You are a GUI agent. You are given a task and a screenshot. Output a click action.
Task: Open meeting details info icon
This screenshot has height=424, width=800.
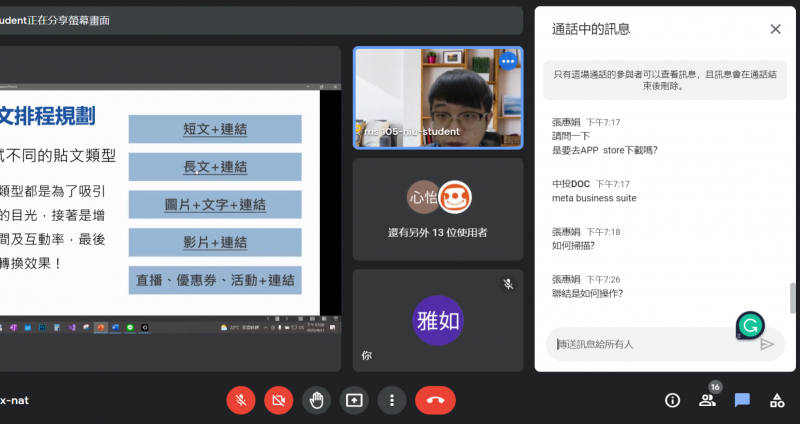(x=672, y=401)
